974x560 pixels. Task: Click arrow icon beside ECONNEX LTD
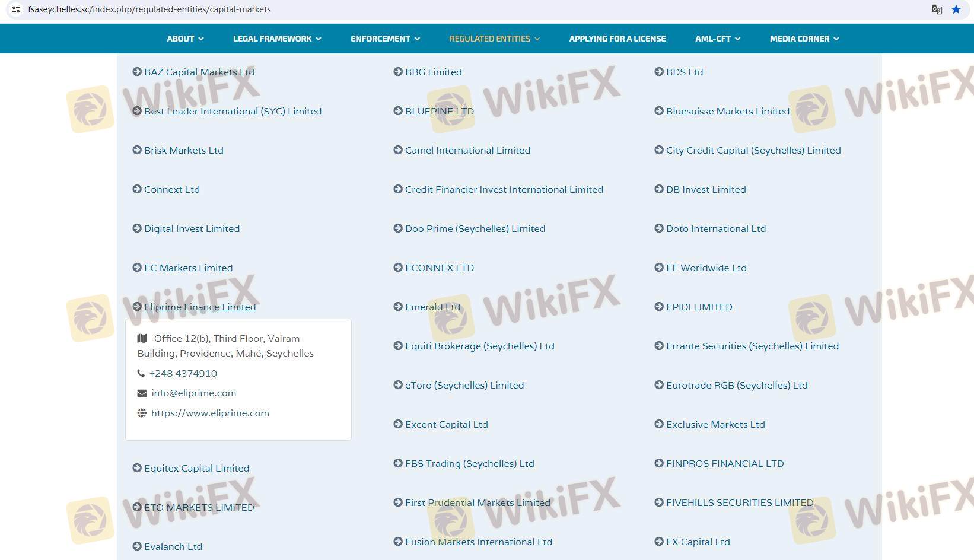[x=398, y=268]
